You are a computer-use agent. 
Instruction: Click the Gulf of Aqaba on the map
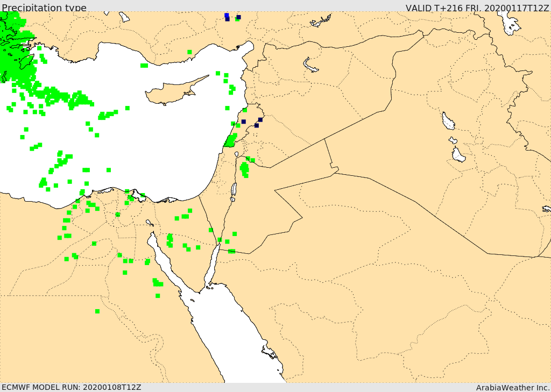click(x=212, y=265)
